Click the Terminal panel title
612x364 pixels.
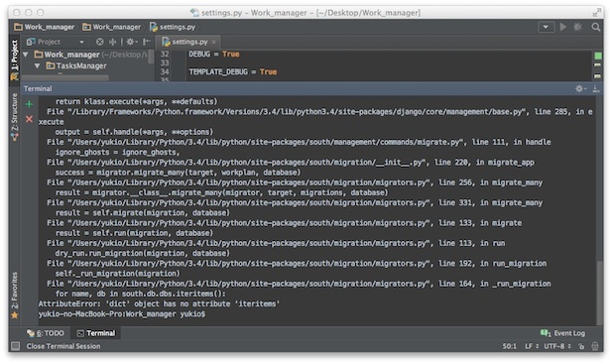click(38, 89)
